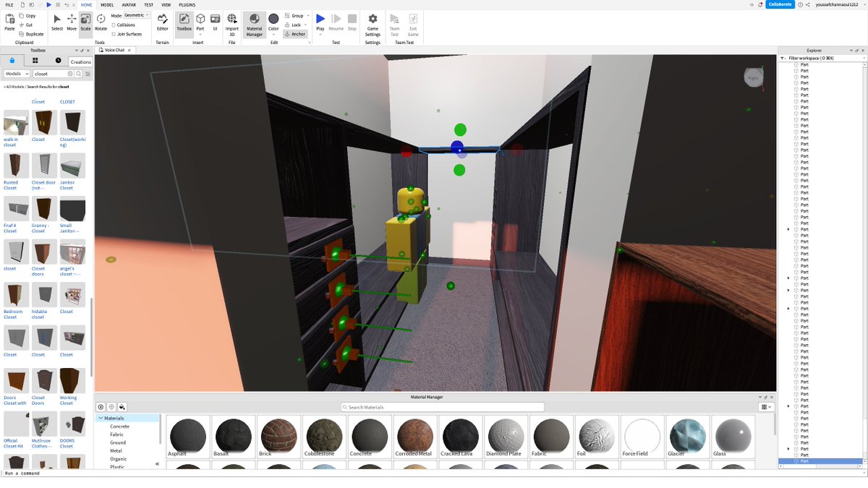The width and height of the screenshot is (868, 488).
Task: Select the Voice Chat document tab
Action: 114,50
